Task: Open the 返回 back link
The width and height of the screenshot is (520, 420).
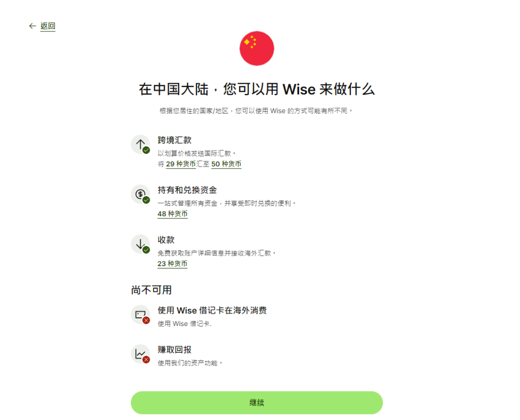Action: pyautogui.click(x=48, y=26)
